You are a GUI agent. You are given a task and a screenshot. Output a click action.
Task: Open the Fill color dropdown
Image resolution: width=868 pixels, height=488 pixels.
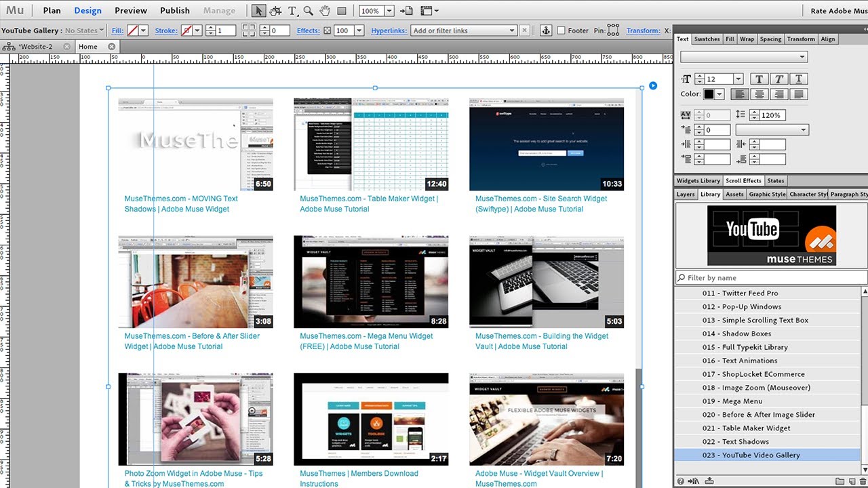pos(143,30)
